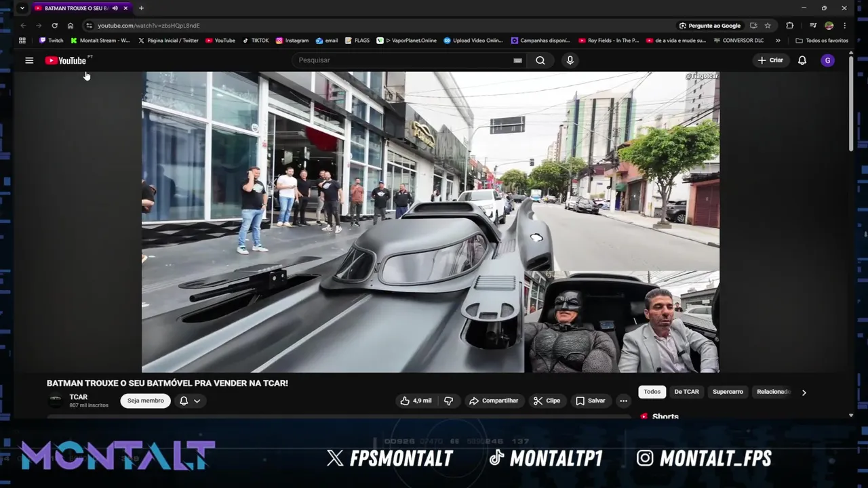Open the browser extensions puzzle icon
This screenshot has height=488, width=868.
click(789, 26)
